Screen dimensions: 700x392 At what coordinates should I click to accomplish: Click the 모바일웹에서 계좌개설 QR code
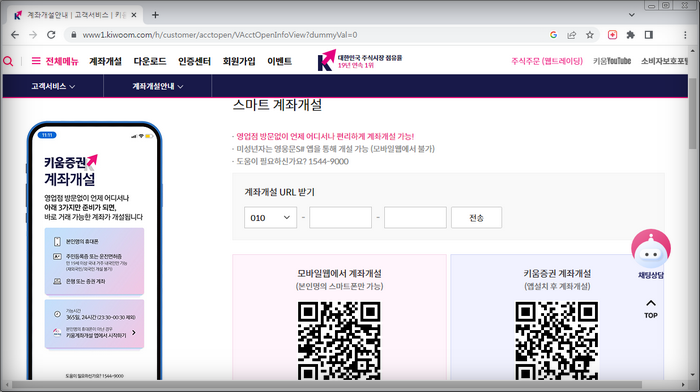point(339,341)
